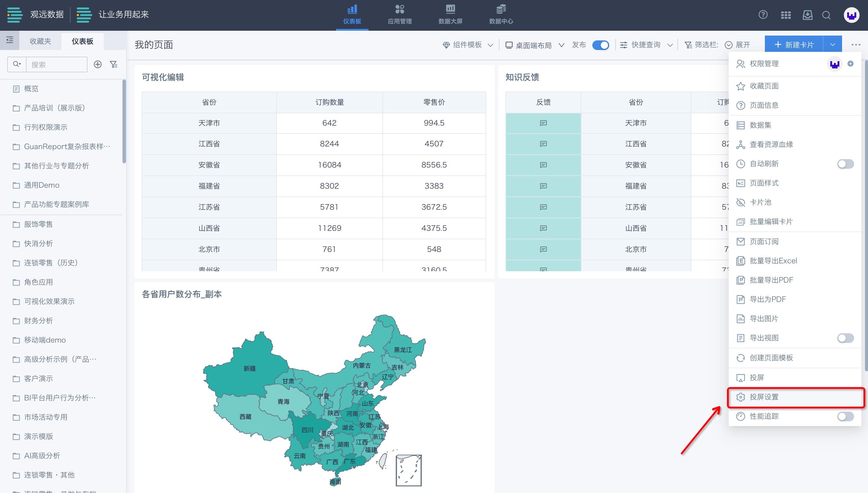Screen dimensions: 868x493
Task: Choose 批量导出Excel in the menu
Action: (795, 261)
